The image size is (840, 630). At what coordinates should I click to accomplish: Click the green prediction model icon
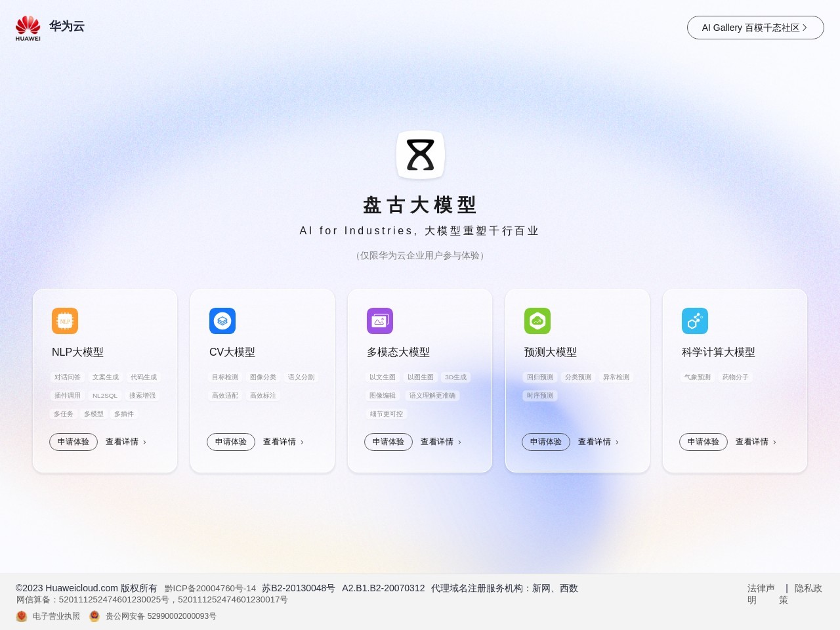[537, 321]
